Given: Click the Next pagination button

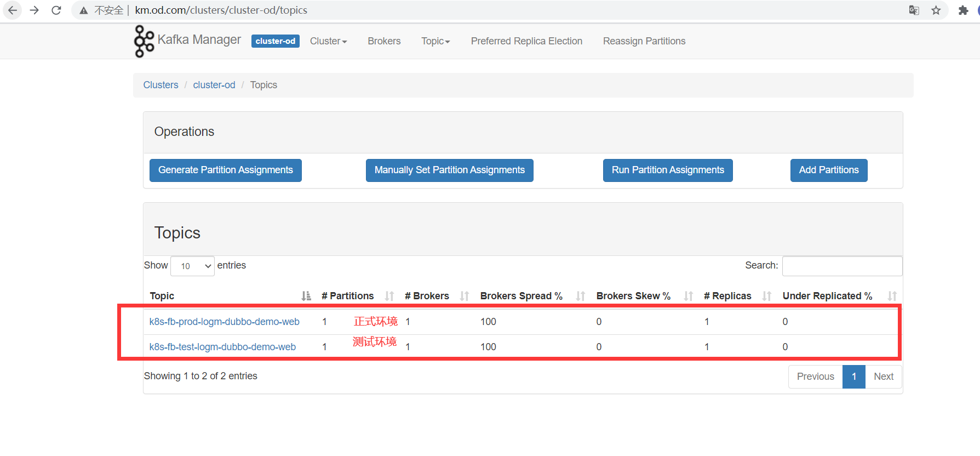Looking at the screenshot, I should tap(884, 377).
